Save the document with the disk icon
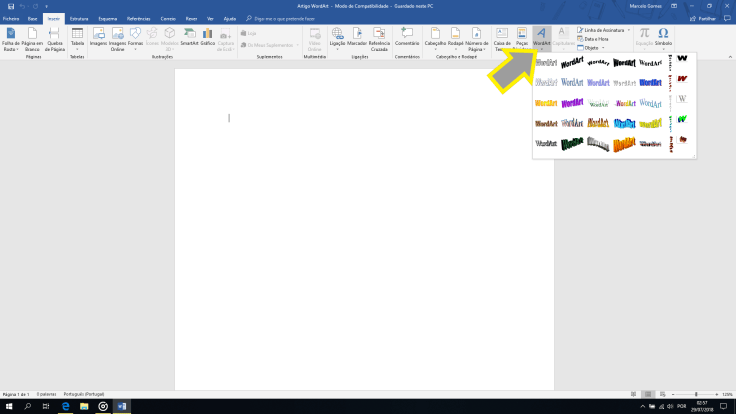Image resolution: width=736 pixels, height=414 pixels. click(x=9, y=6)
